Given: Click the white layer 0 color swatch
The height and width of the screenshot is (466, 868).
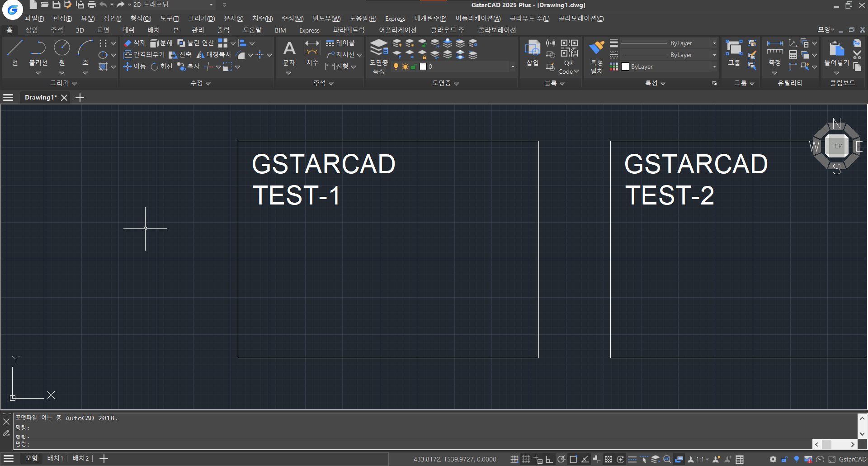Looking at the screenshot, I should point(423,67).
